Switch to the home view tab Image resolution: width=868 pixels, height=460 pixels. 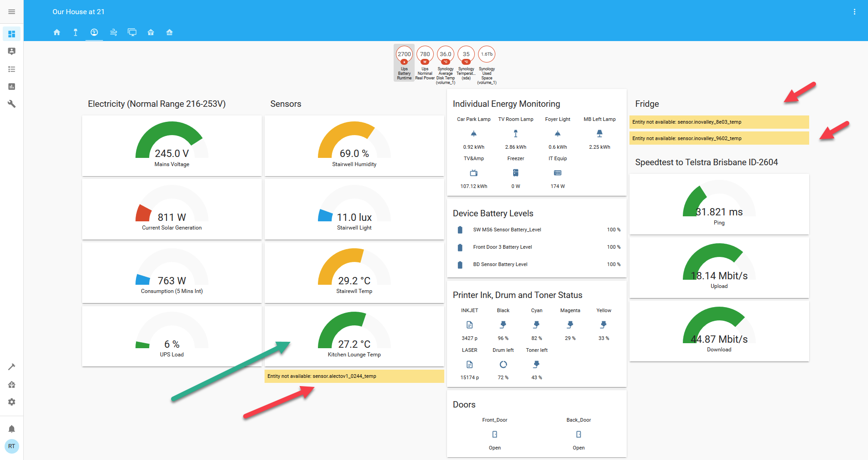[57, 32]
